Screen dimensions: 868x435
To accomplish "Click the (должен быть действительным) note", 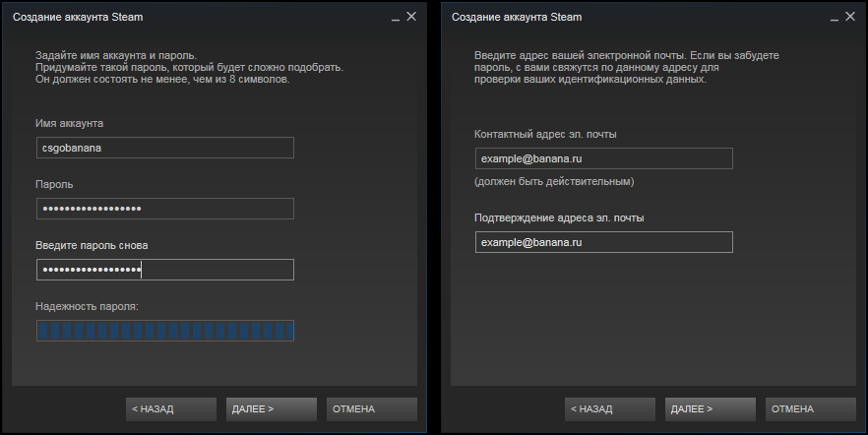I will tap(554, 181).
